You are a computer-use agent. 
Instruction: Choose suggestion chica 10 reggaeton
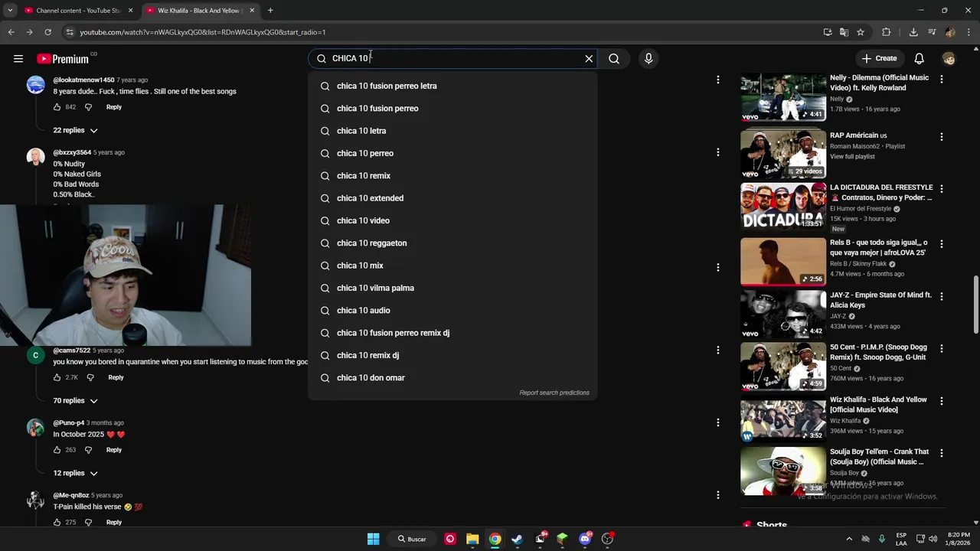pos(452,243)
